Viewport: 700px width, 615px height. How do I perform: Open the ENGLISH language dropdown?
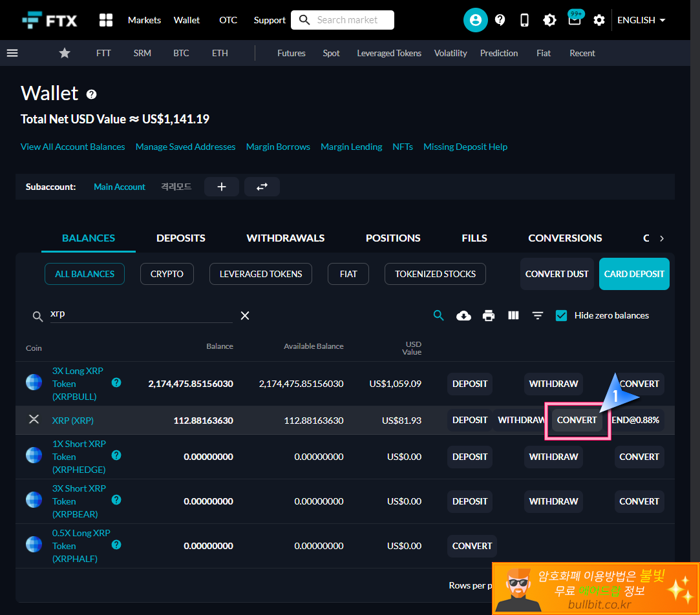(641, 20)
